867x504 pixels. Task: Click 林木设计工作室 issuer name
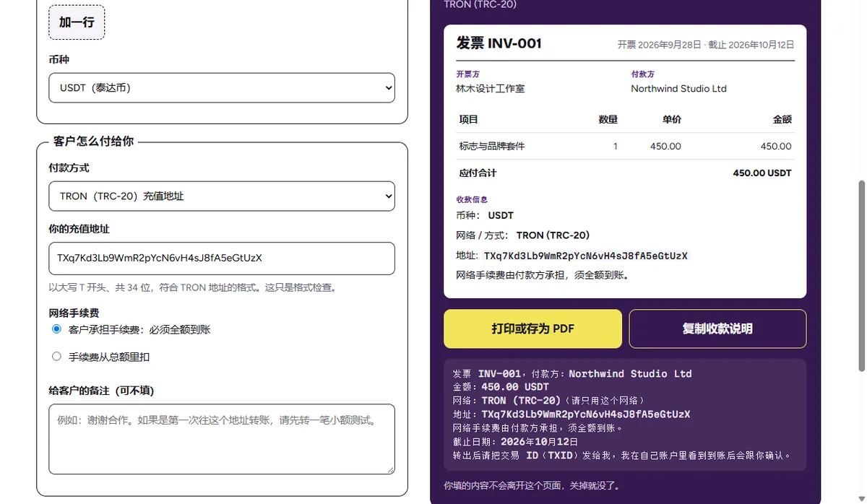click(x=491, y=89)
